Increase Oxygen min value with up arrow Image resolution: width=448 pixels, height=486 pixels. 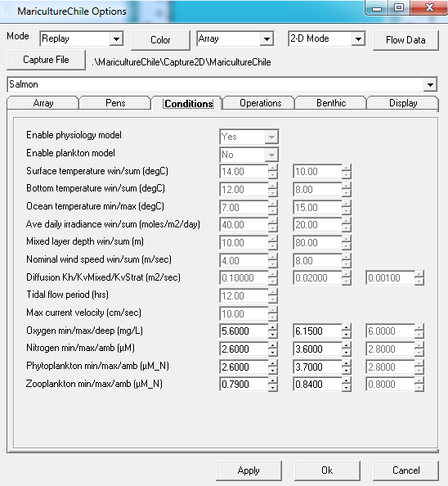tap(272, 327)
